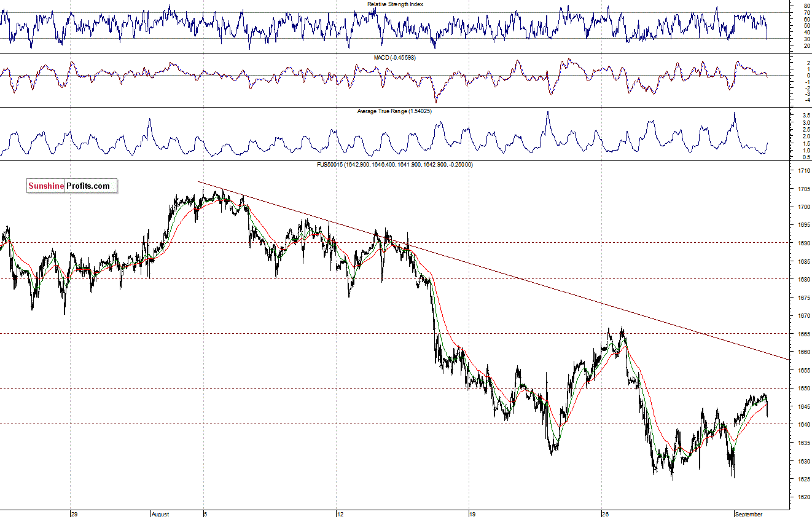Click the 1630 price axis label

803,460
